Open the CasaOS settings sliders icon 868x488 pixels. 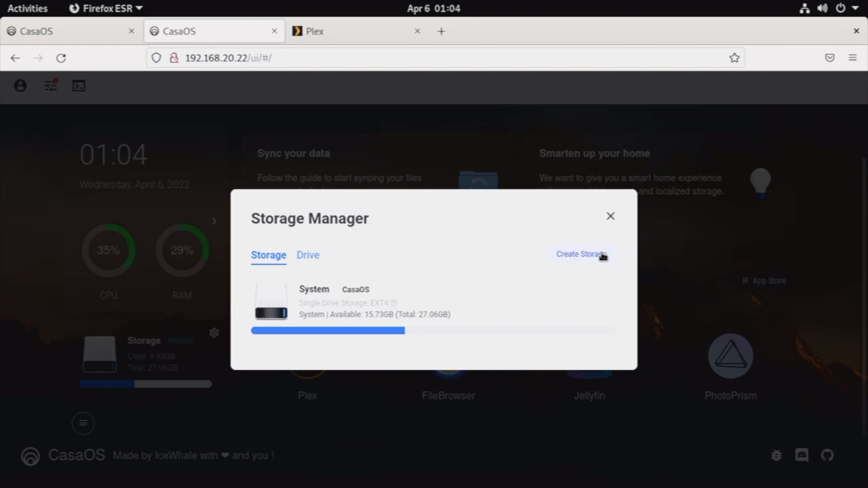tap(51, 86)
